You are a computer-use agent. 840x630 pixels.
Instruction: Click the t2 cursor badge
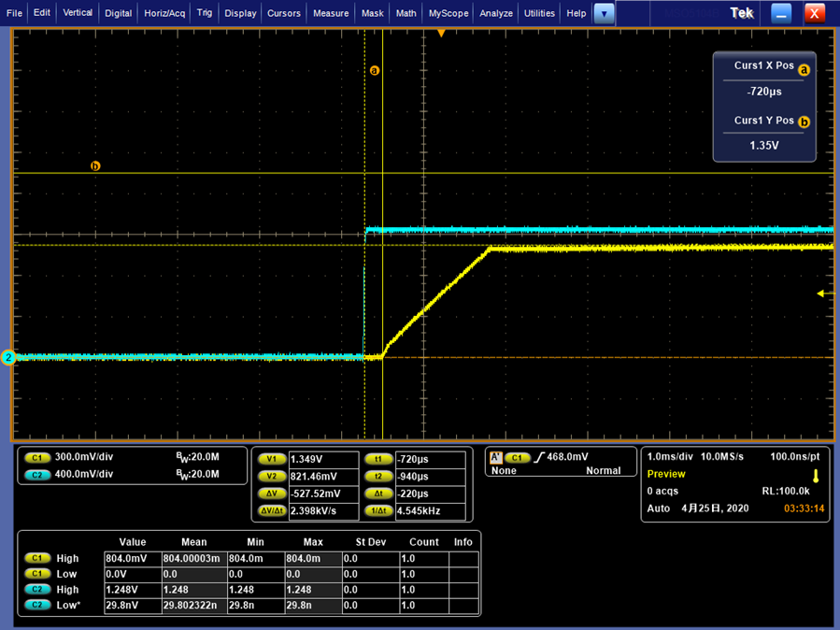pos(378,477)
